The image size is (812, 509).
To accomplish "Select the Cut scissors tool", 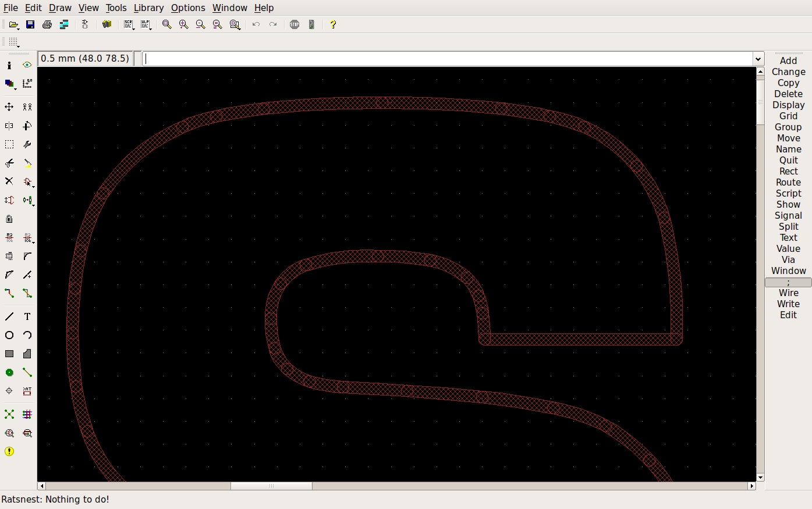I will 9,163.
